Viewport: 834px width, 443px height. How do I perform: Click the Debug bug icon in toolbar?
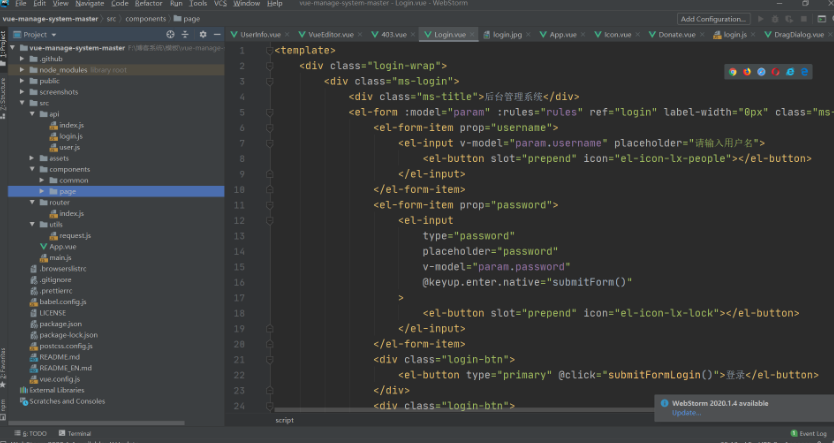tap(775, 19)
